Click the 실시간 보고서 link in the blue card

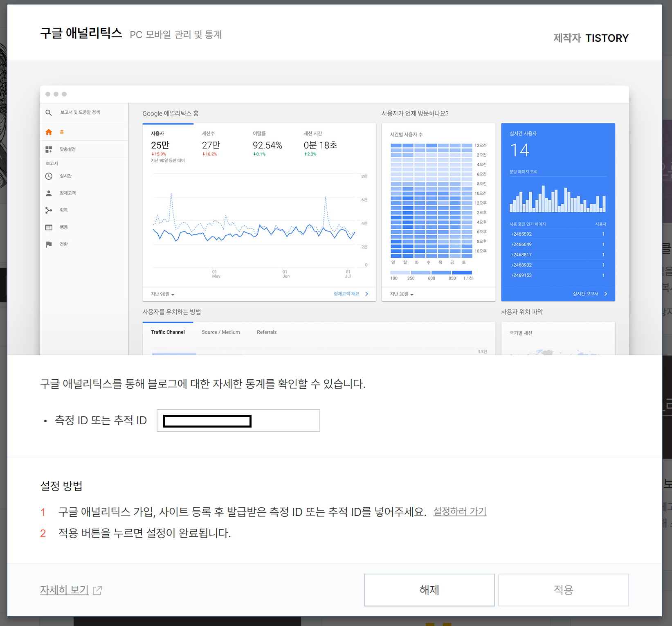click(590, 294)
